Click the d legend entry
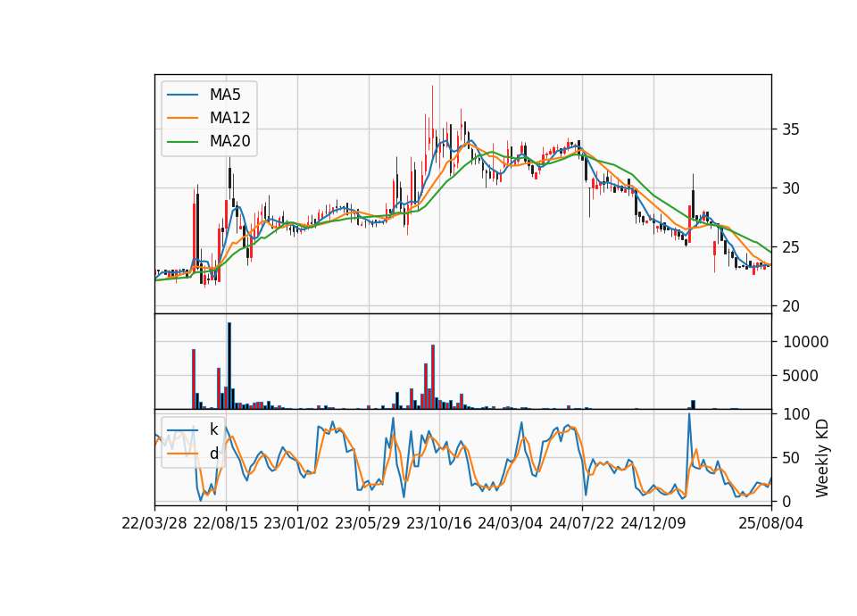The height and width of the screenshot is (616, 857). [x=193, y=454]
